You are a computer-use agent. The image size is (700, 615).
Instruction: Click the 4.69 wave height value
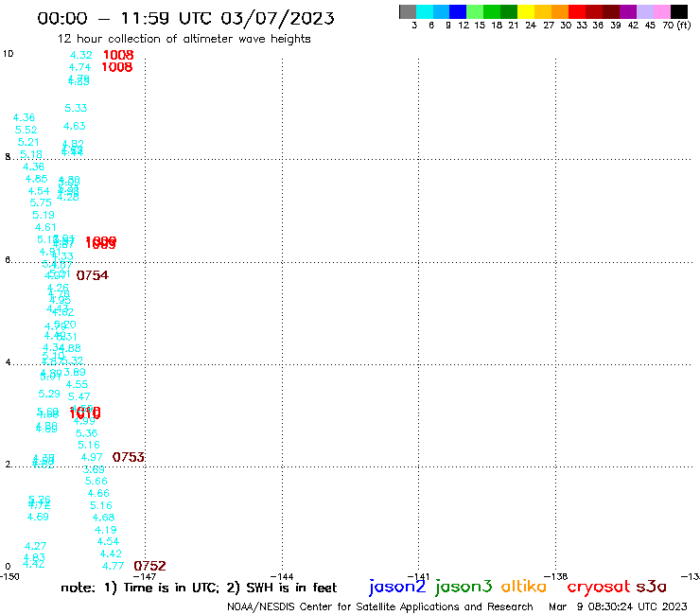tap(38, 518)
